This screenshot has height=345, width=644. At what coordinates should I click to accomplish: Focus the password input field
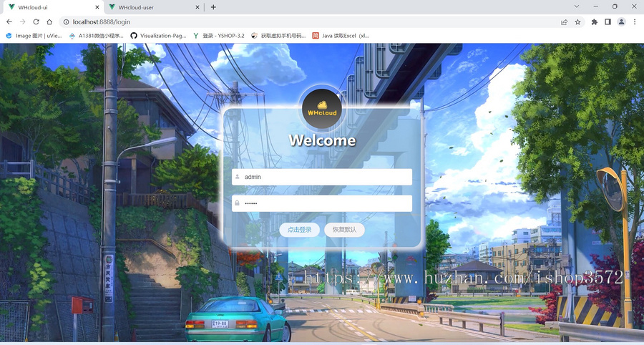(x=321, y=203)
